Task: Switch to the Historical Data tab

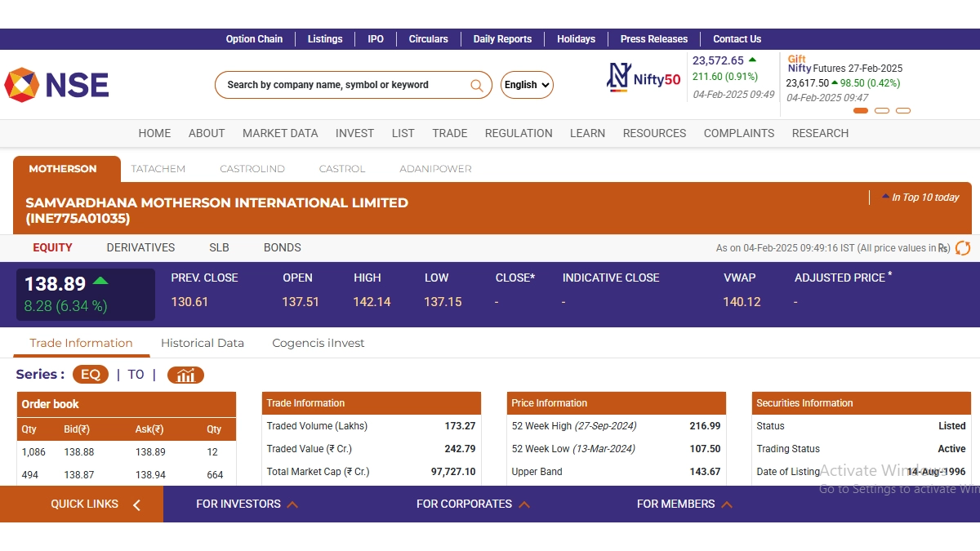Action: (203, 343)
